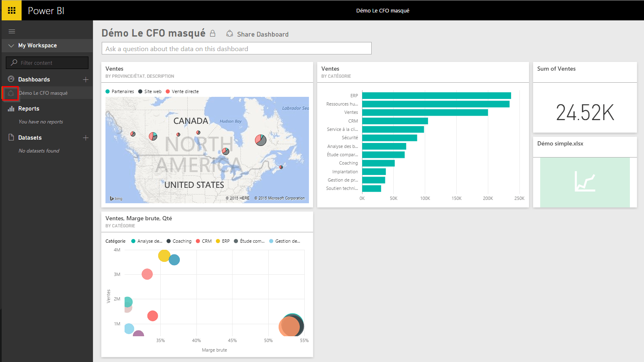Open the Datasets section
Screen dimensions: 644x362
[30, 138]
